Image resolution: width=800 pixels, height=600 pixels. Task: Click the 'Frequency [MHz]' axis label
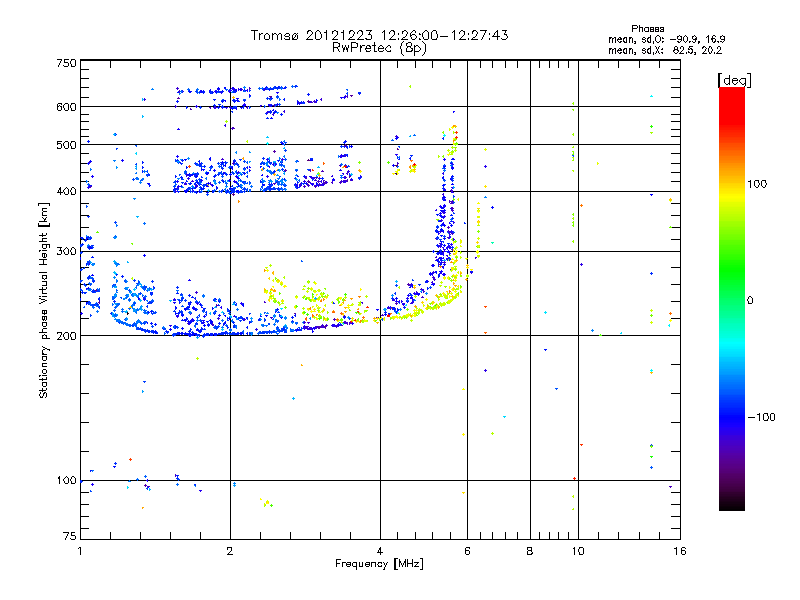(379, 564)
